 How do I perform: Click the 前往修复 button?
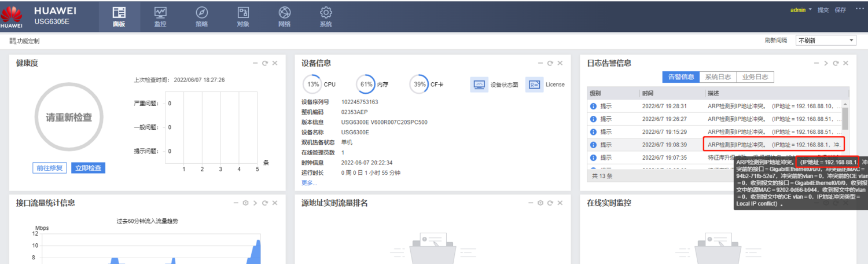(x=49, y=168)
